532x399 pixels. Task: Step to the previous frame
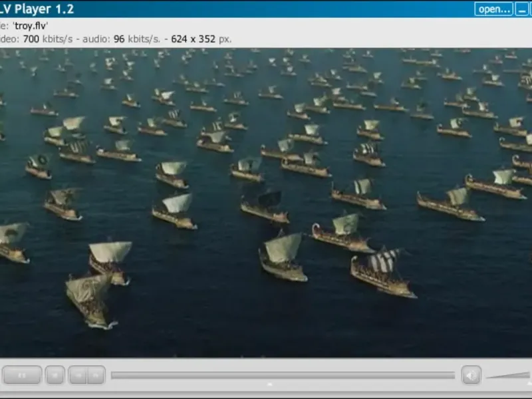[x=78, y=375]
